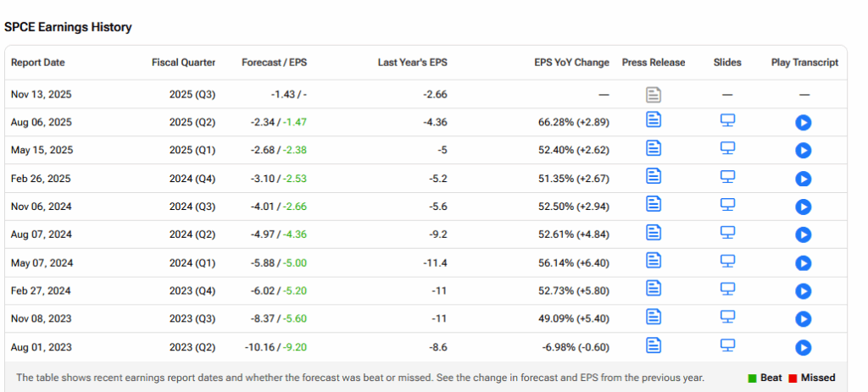The image size is (868, 392).
Task: Click the Fiscal Quarter column header
Action: [183, 63]
